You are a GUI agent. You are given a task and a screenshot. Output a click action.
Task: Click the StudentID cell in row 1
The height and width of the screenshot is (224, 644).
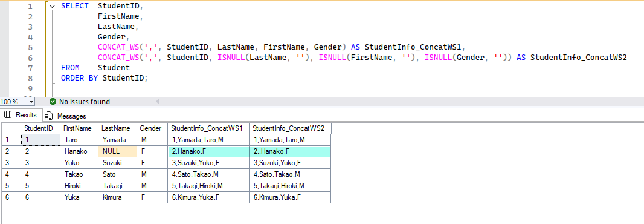[x=40, y=140]
